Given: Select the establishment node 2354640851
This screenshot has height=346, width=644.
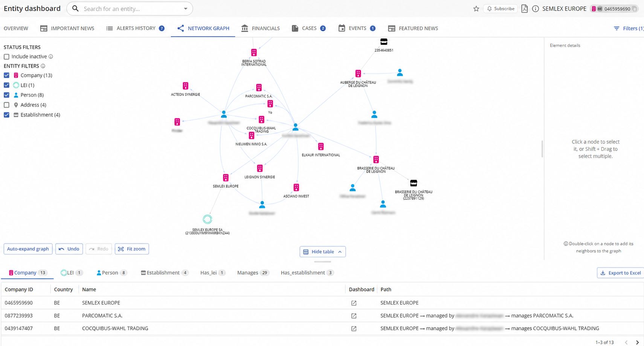Looking at the screenshot, I should coord(384,42).
